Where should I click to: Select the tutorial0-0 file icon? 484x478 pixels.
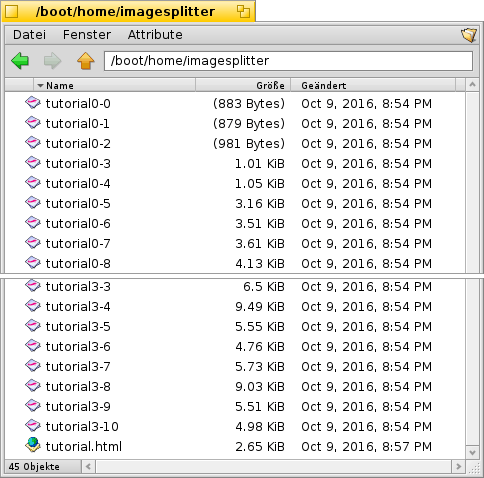pyautogui.click(x=33, y=103)
